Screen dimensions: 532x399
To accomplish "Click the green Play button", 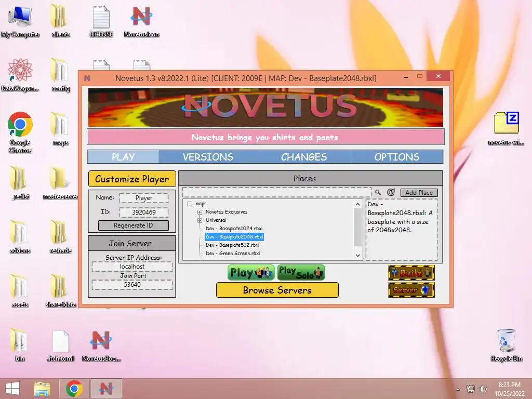I will (251, 273).
